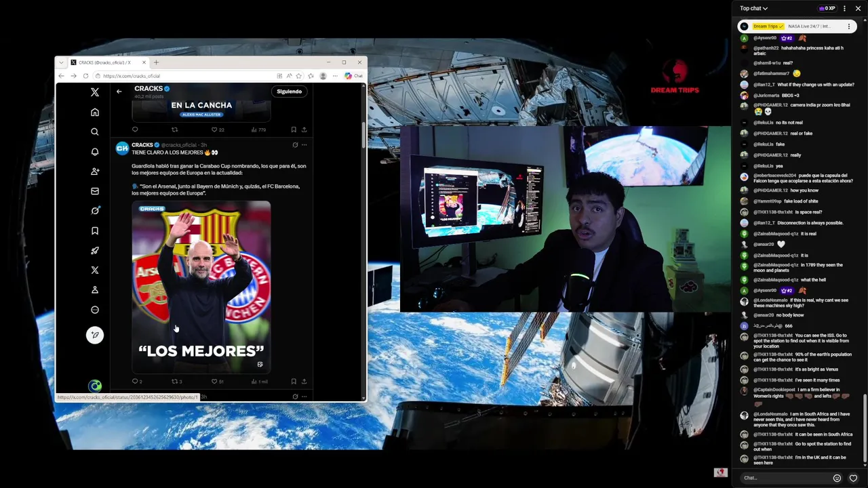The height and width of the screenshot is (488, 868).
Task: Click browser back arrow
Action: coord(61,76)
